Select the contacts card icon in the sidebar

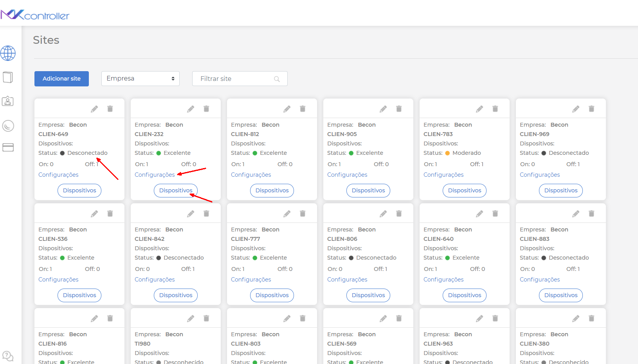8,101
